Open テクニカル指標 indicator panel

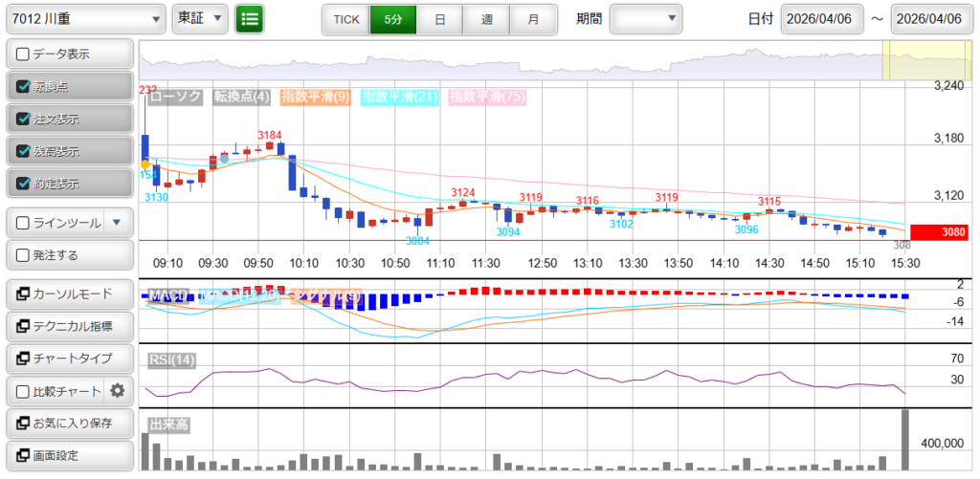(x=69, y=326)
